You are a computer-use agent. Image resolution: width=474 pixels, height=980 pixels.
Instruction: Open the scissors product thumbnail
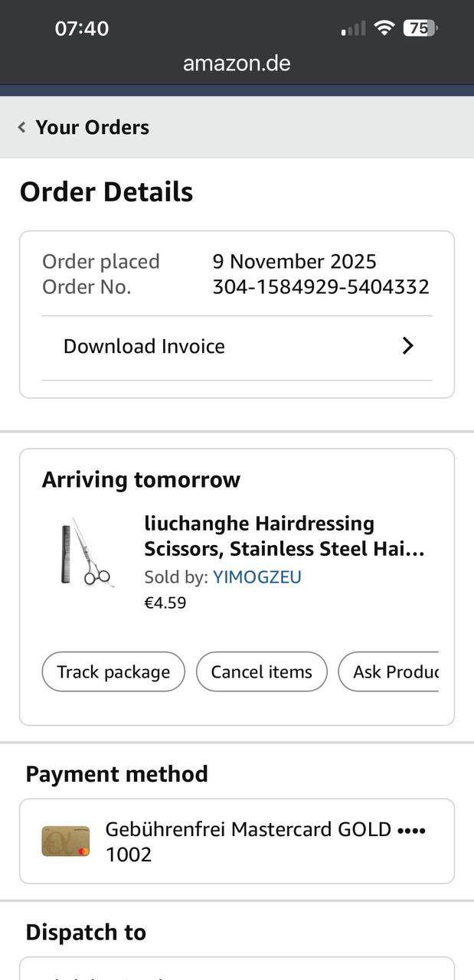point(86,553)
